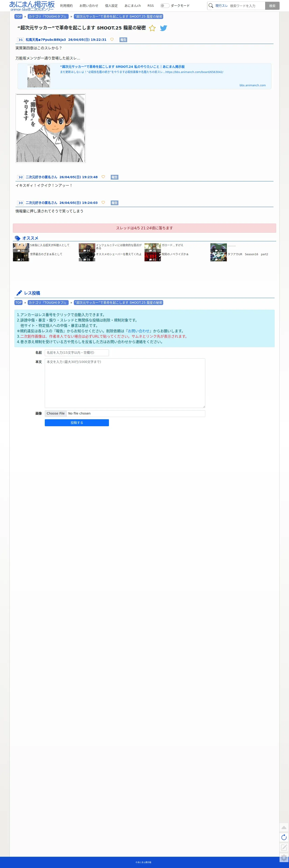Open recommended thread オススメのシェーバーを教えてくれよ

pyautogui.click(x=119, y=254)
